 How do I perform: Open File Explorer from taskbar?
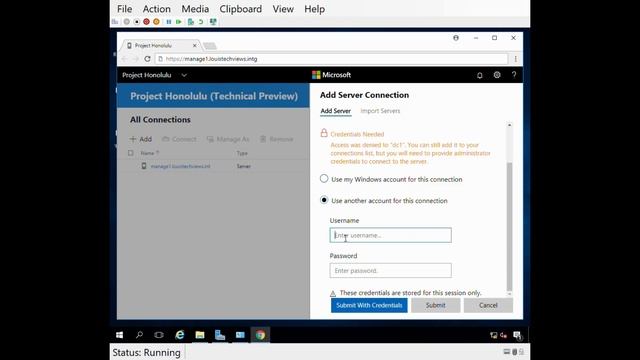tap(200, 335)
